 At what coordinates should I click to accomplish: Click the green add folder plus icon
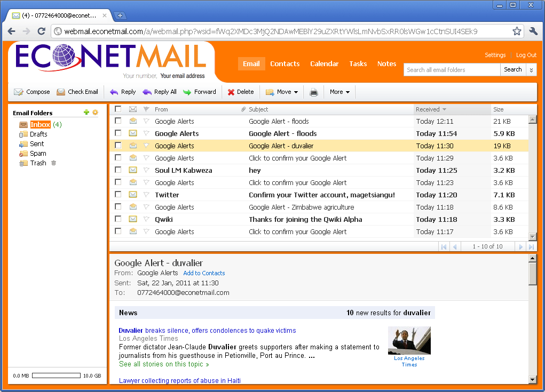(86, 112)
